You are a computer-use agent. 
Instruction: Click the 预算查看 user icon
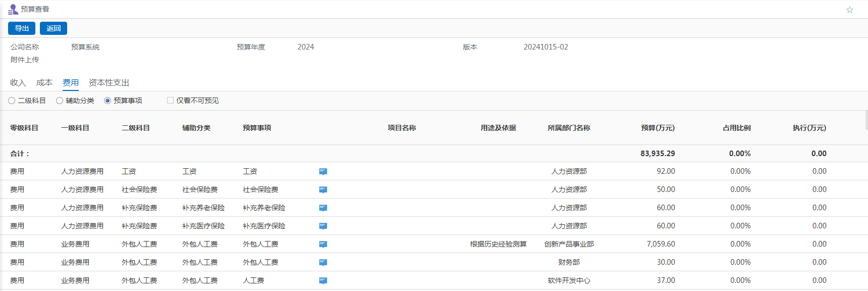click(x=13, y=10)
